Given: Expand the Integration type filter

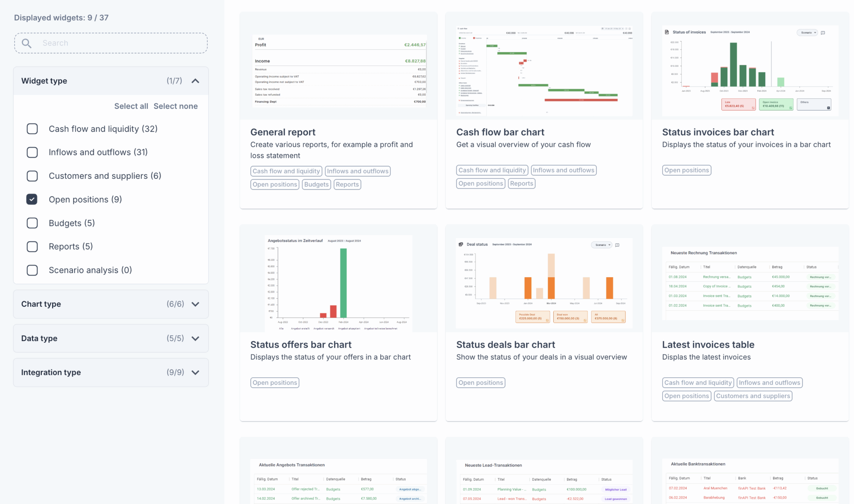Looking at the screenshot, I should [195, 373].
